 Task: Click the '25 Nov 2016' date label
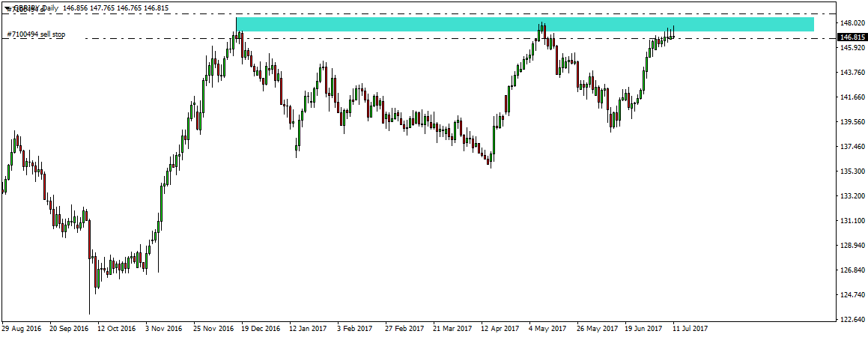coord(213,327)
